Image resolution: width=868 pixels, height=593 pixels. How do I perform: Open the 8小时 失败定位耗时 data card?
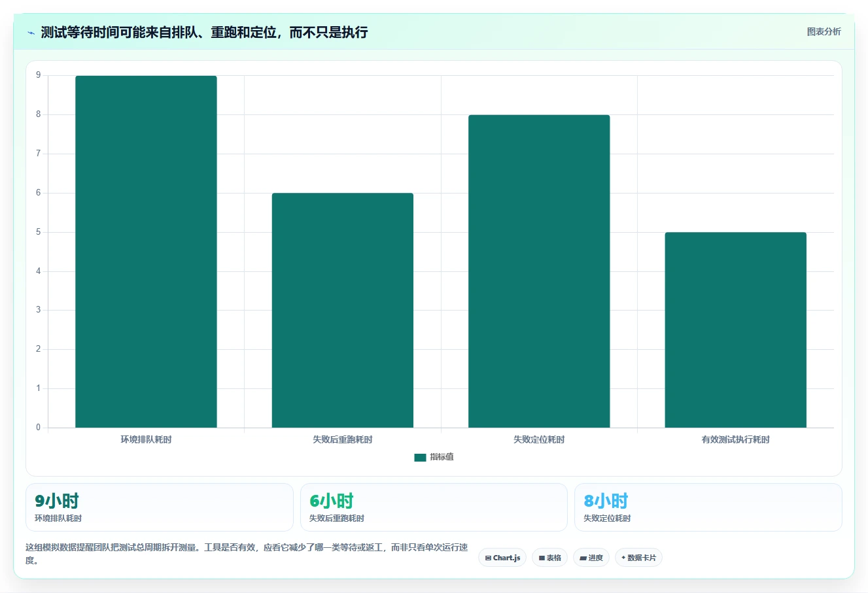point(708,507)
